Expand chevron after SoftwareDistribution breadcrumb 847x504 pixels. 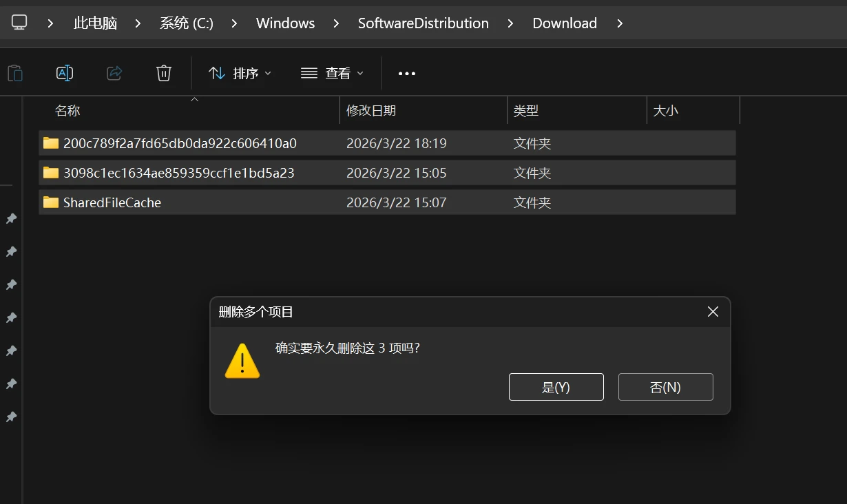click(510, 23)
